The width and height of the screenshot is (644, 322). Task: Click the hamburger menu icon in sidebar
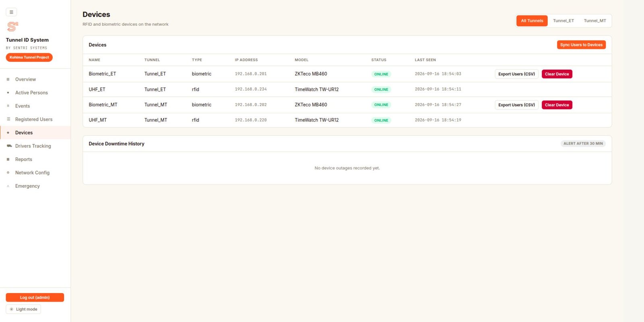click(11, 12)
